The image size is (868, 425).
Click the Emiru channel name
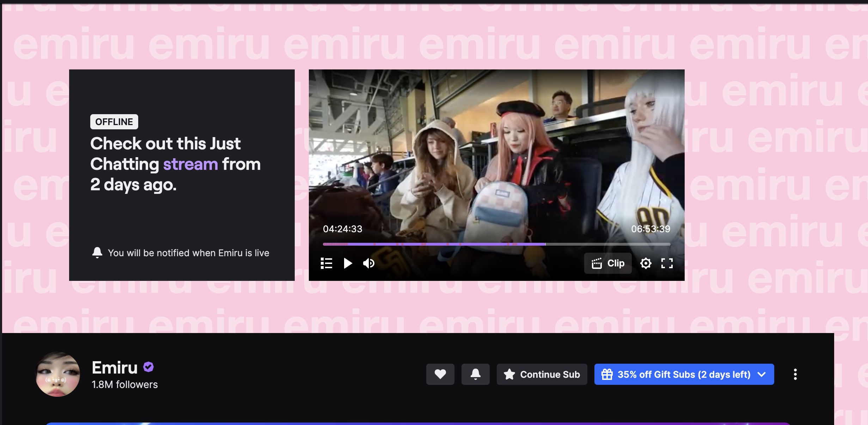pos(115,368)
